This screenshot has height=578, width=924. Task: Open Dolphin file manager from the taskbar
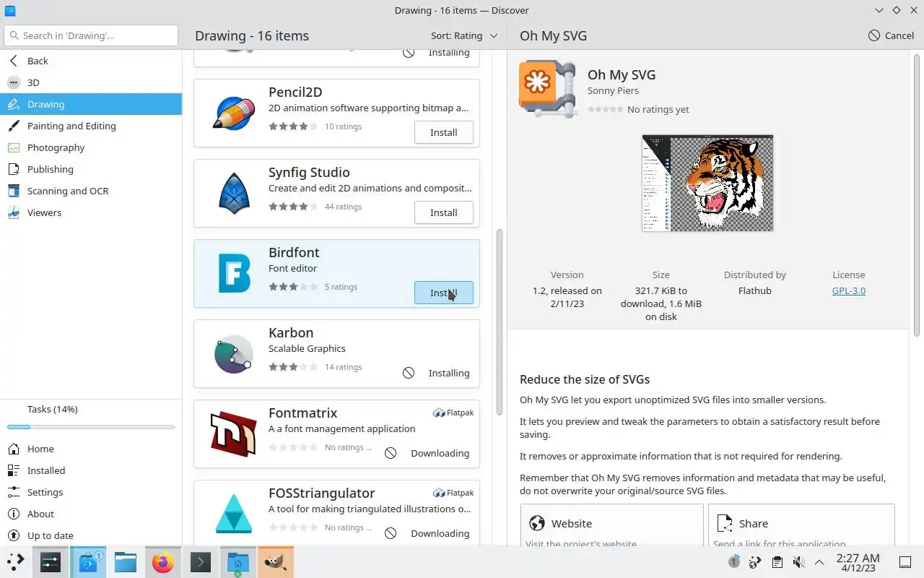126,562
